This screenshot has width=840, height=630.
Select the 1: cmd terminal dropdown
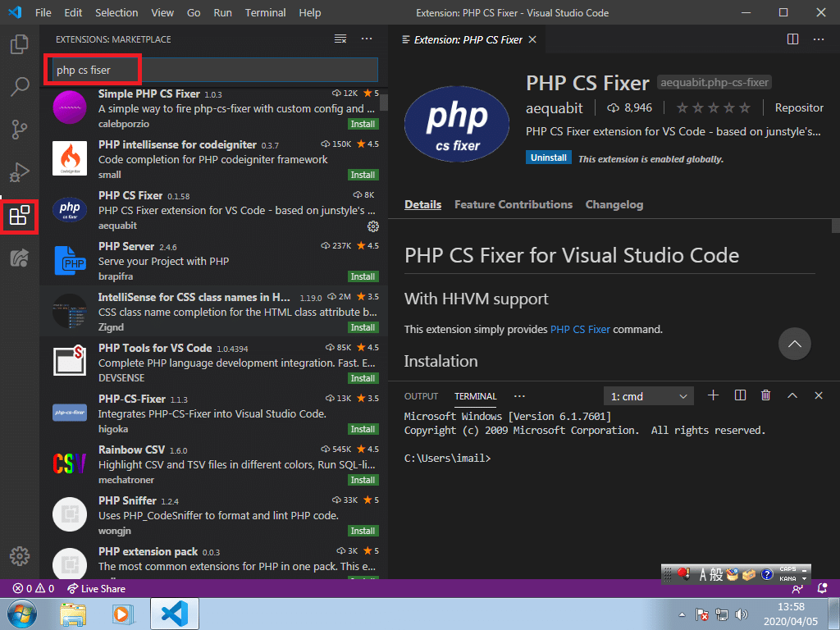coord(649,396)
